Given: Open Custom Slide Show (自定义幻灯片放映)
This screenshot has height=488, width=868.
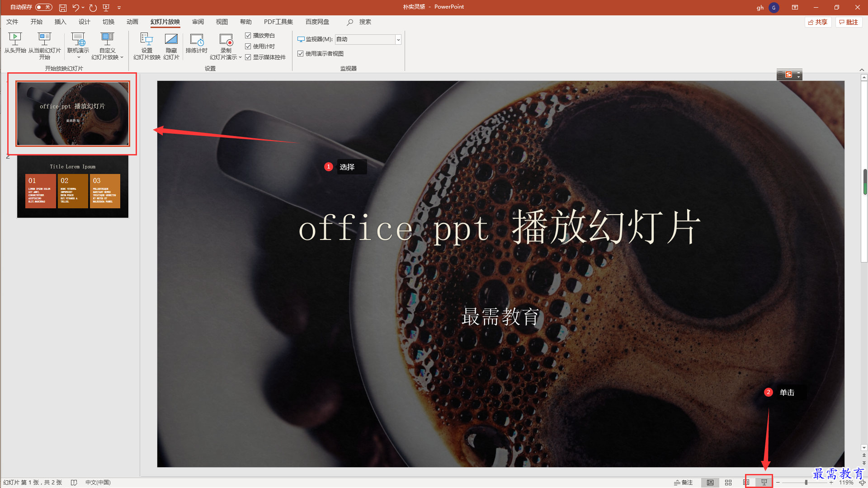Looking at the screenshot, I should 107,46.
